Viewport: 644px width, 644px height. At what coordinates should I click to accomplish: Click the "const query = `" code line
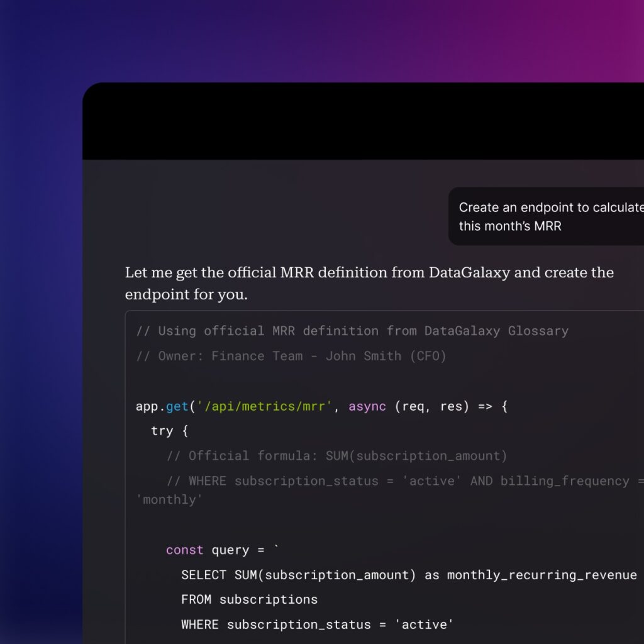tap(222, 550)
